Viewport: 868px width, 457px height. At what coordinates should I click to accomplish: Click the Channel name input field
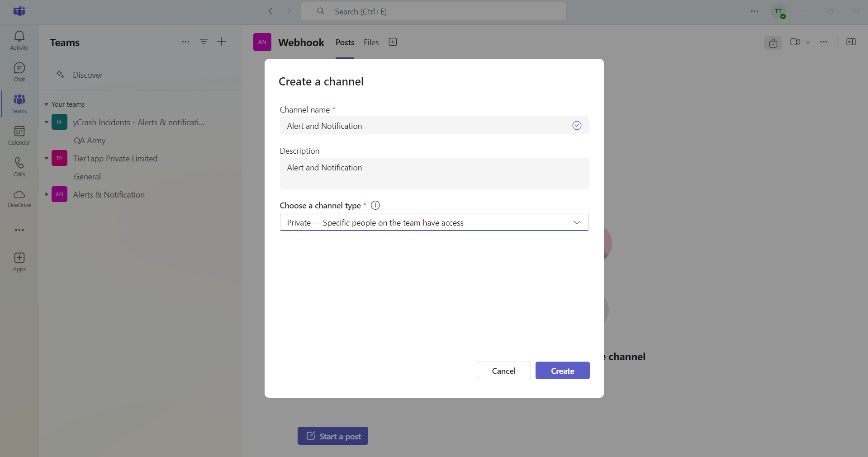point(425,126)
